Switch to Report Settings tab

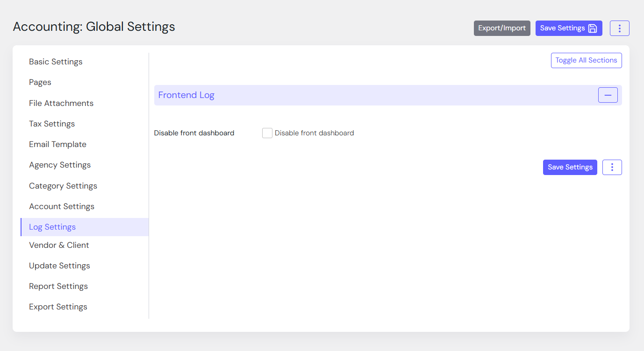click(58, 286)
